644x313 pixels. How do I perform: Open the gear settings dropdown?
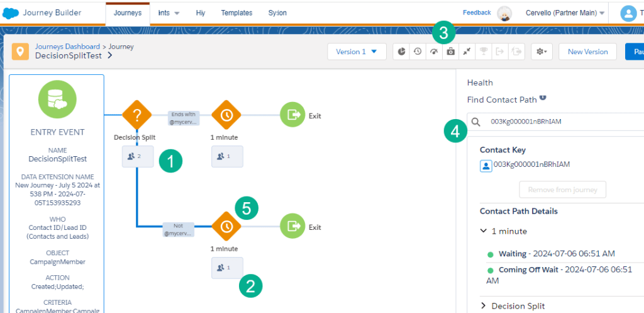pyautogui.click(x=541, y=52)
